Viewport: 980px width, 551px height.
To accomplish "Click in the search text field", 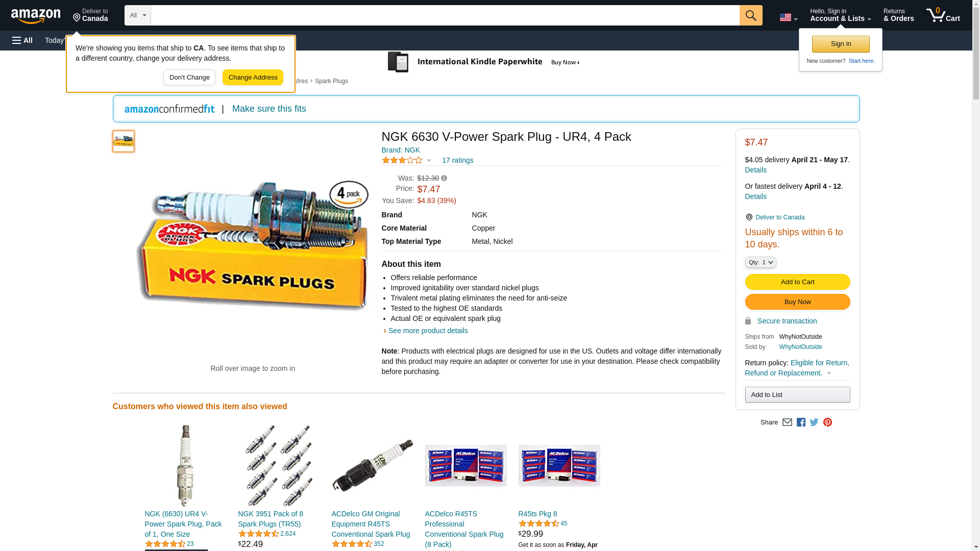I will click(444, 15).
